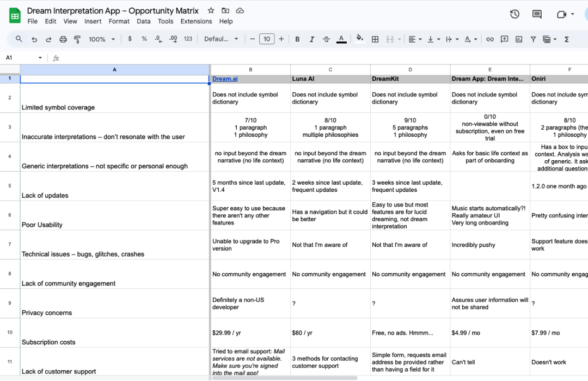Screen dimensions: 588x381
Task: Follow the Dream.ai link
Action: tap(225, 79)
